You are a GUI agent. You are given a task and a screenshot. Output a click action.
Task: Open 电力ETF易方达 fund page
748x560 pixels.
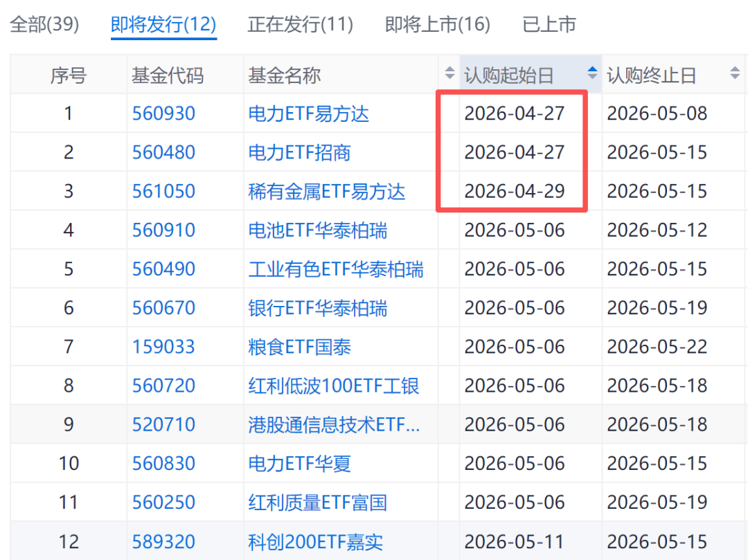click(x=309, y=114)
